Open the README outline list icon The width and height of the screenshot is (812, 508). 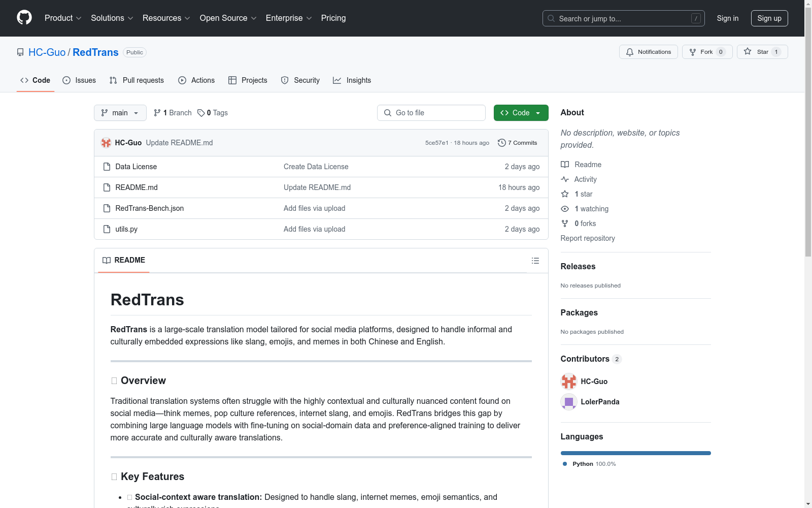point(535,261)
